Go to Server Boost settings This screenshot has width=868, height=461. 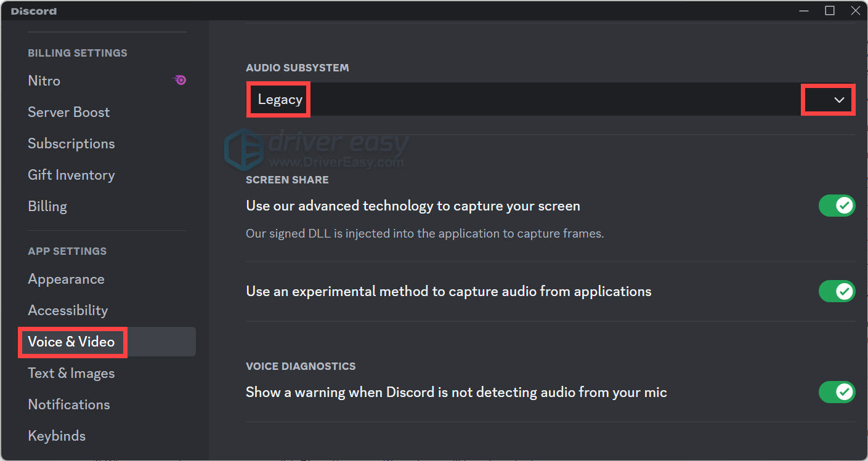pyautogui.click(x=69, y=112)
